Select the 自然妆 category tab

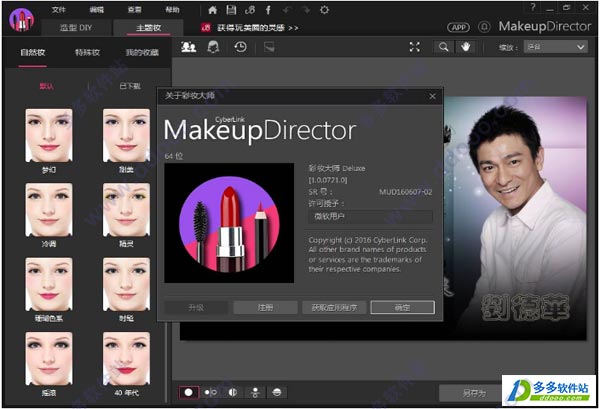click(x=33, y=52)
